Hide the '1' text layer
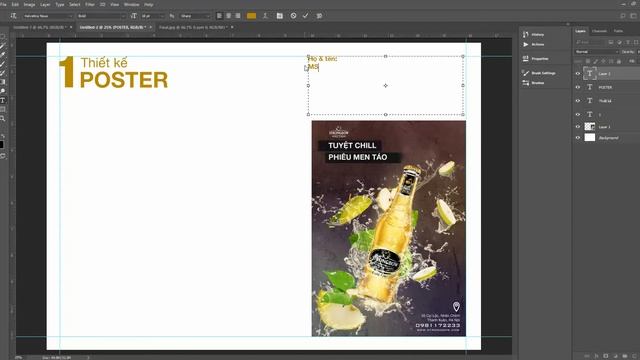 [x=578, y=114]
